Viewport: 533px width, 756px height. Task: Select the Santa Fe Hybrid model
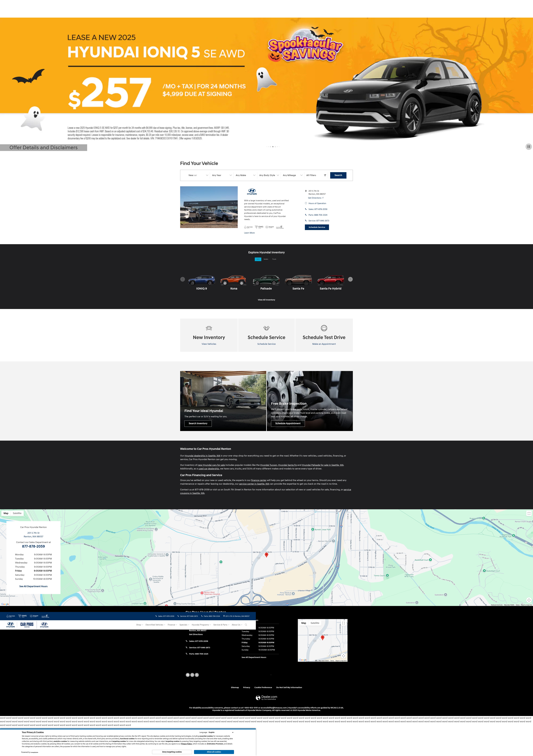click(331, 282)
